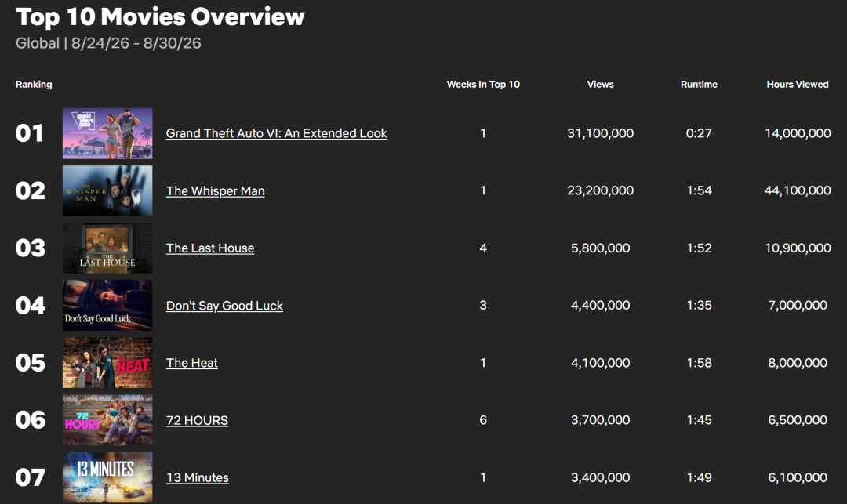Click The Whisper Man poster thumbnail
Screen dimensions: 847x504
coord(107,190)
